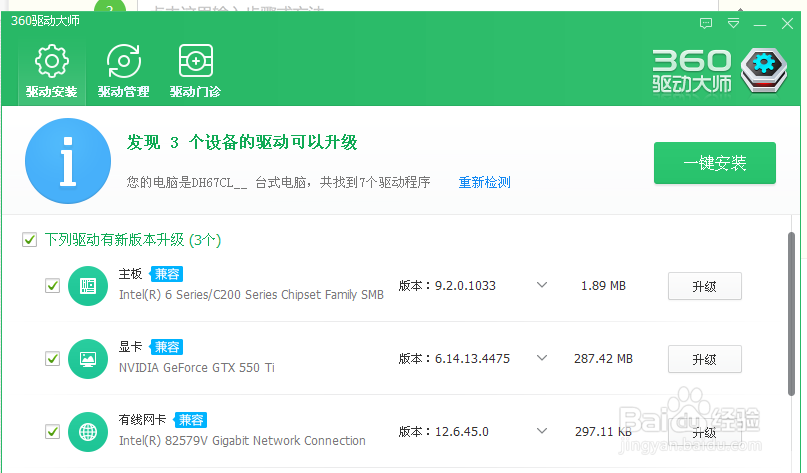Click the feedback speech bubble icon
Screen dimensions: 807x473
pyautogui.click(x=707, y=22)
